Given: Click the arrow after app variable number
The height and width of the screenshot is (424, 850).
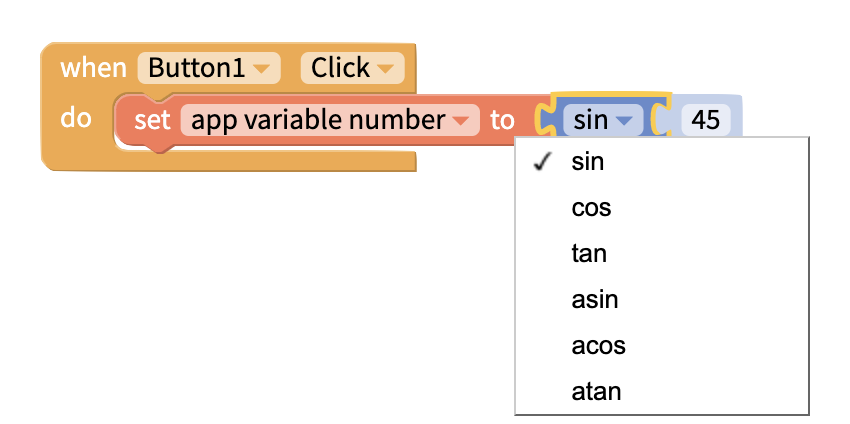Looking at the screenshot, I should 459,122.
